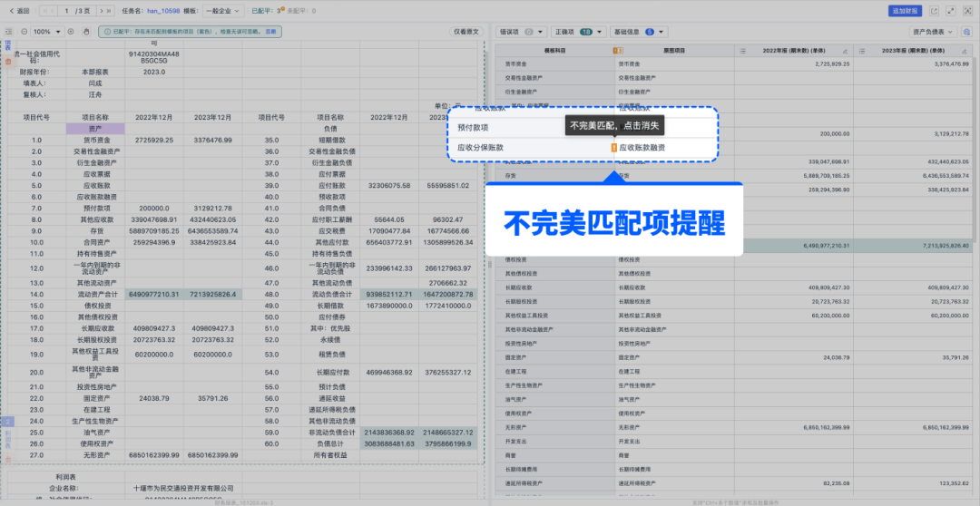This screenshot has width=980, height=506.
Task: Jump to the last page arrow
Action: tap(107, 11)
